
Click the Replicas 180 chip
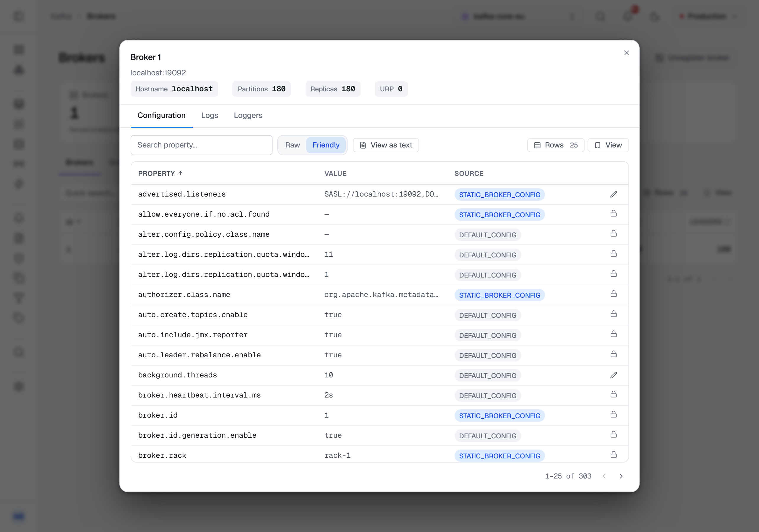tap(333, 89)
